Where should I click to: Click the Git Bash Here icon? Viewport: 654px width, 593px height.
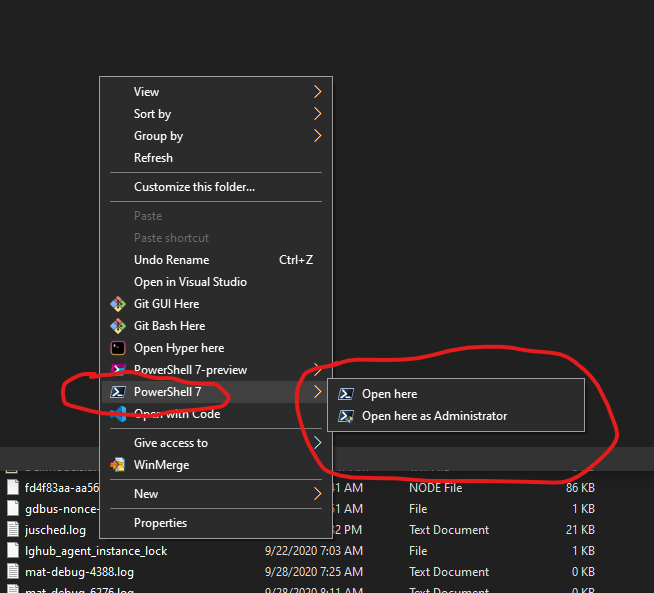[x=118, y=326]
